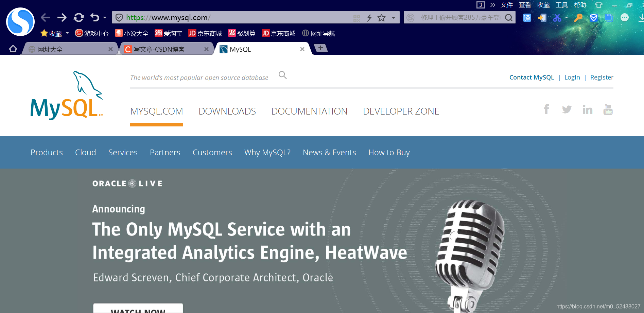
Task: Click the security shield in the address bar
Action: [119, 17]
